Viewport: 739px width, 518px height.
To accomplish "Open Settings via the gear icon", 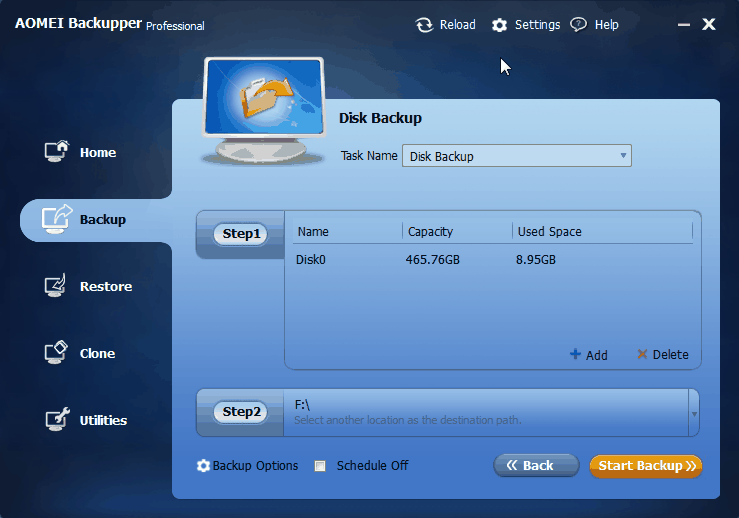I will click(x=499, y=25).
